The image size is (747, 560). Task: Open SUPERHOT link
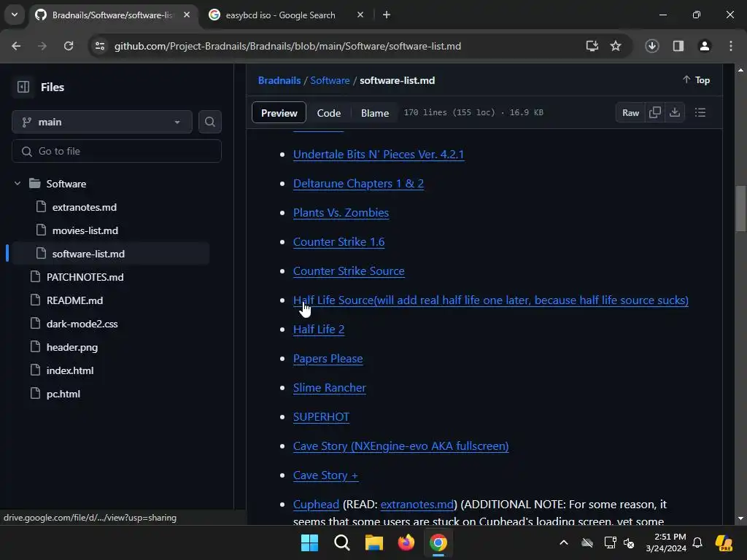pos(321,416)
